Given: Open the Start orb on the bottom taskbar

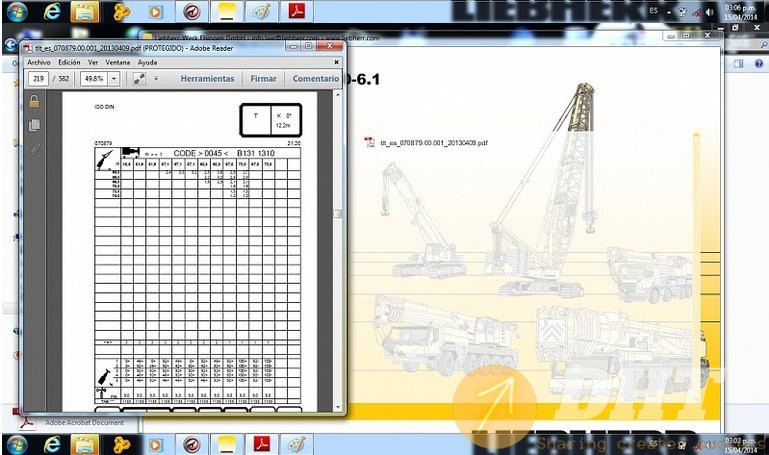Looking at the screenshot, I should pos(17,445).
